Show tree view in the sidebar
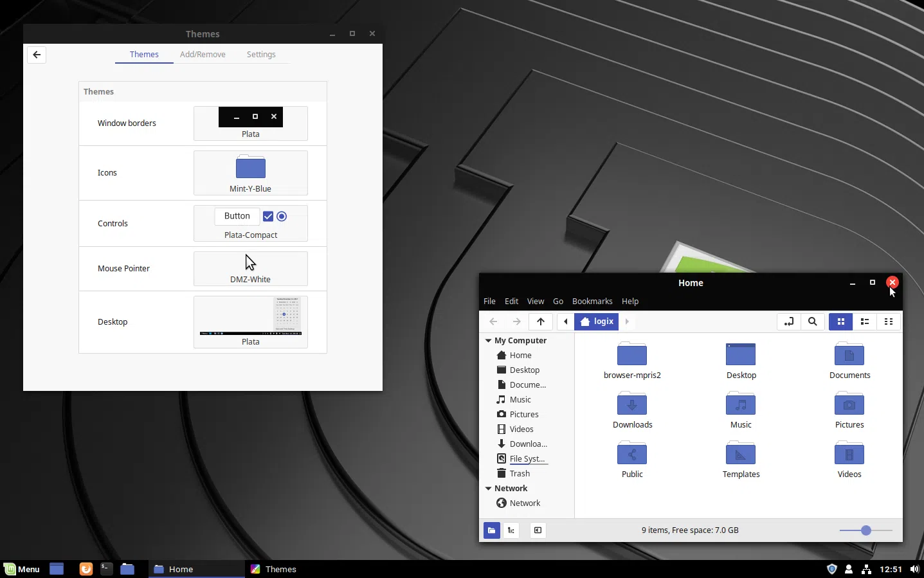 click(511, 530)
